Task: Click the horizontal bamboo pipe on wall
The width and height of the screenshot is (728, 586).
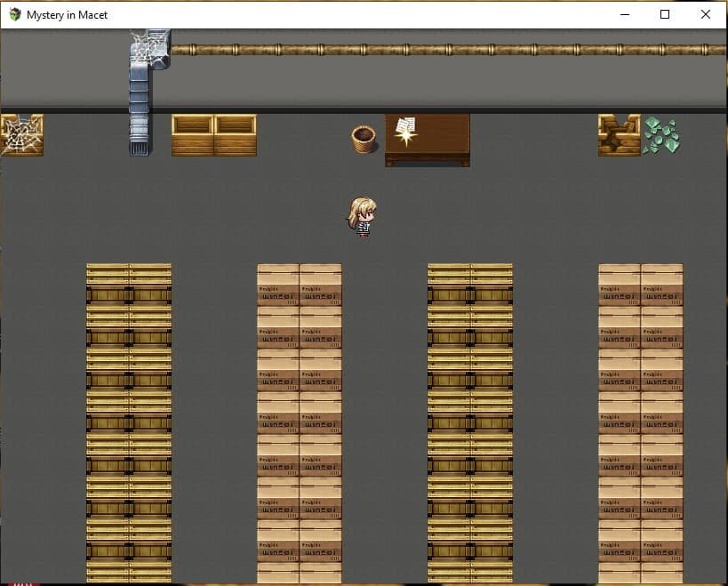Action: 449,49
